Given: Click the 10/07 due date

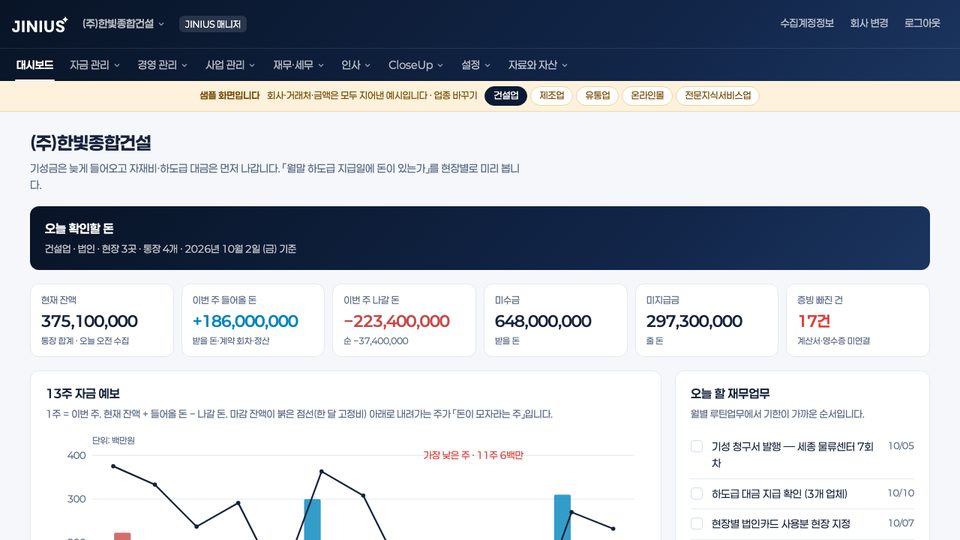Looking at the screenshot, I should point(901,523).
